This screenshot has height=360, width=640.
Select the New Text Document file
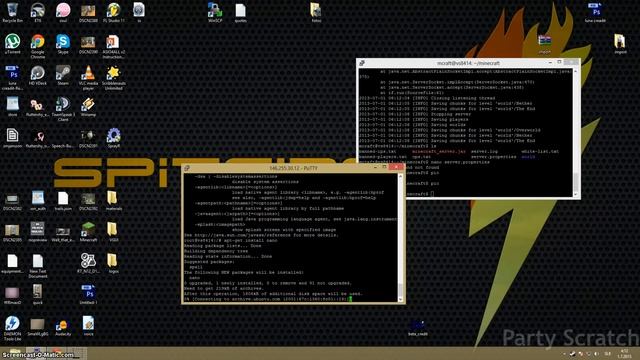point(38,266)
